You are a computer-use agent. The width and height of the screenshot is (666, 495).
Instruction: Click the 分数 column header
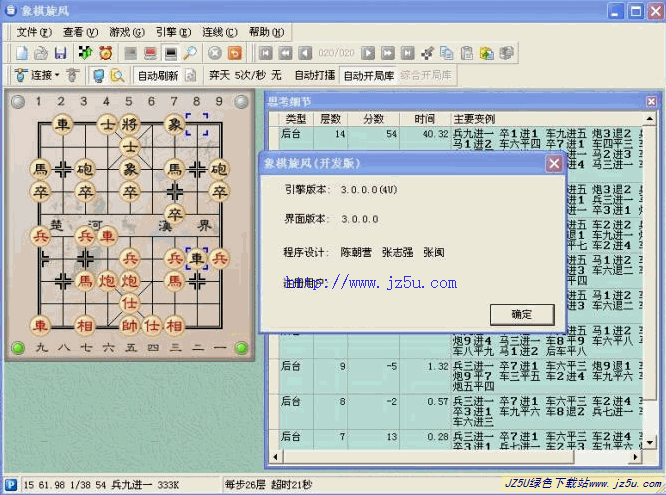click(x=373, y=119)
